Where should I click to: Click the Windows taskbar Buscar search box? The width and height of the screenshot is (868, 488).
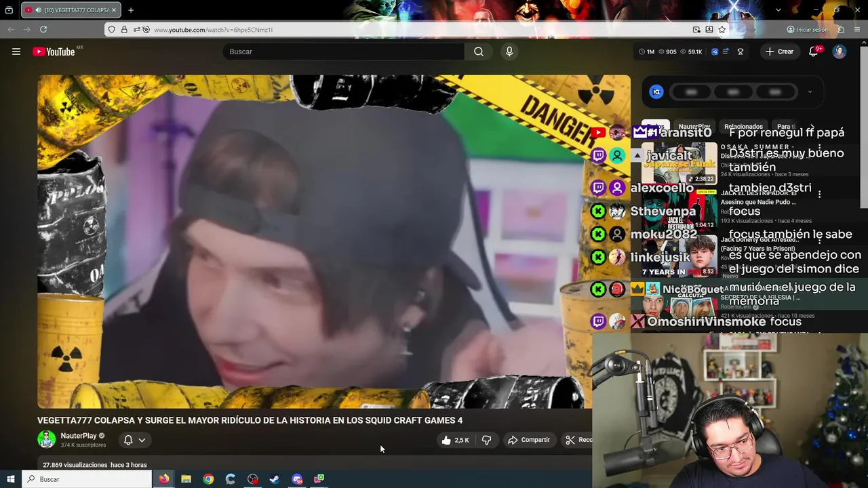(x=87, y=479)
